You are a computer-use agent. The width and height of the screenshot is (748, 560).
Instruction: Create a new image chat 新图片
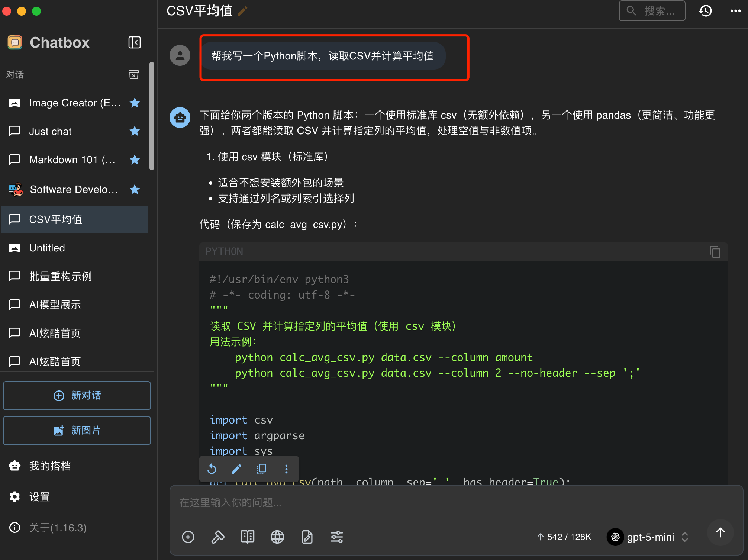click(77, 431)
